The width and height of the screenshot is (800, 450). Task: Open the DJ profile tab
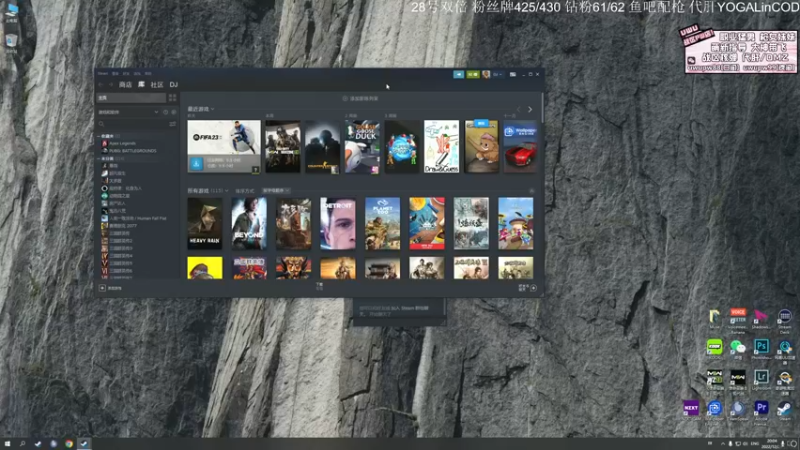coord(173,85)
